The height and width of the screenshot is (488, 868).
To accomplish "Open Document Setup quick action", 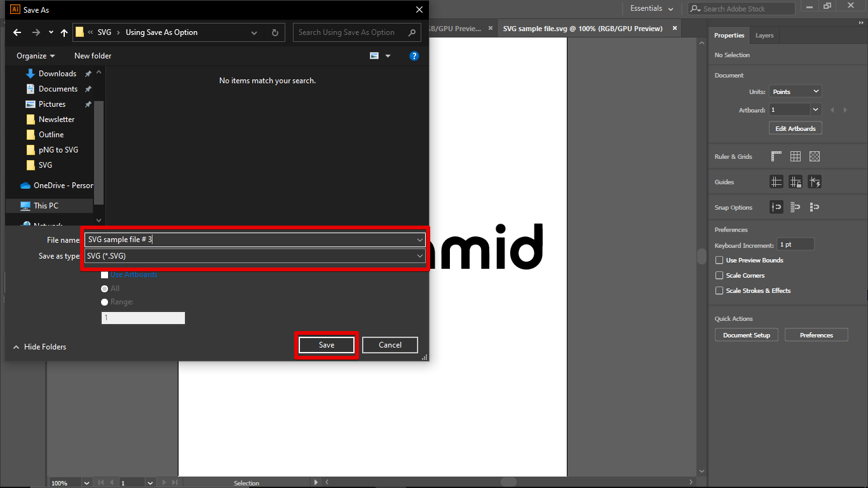I will [x=747, y=335].
